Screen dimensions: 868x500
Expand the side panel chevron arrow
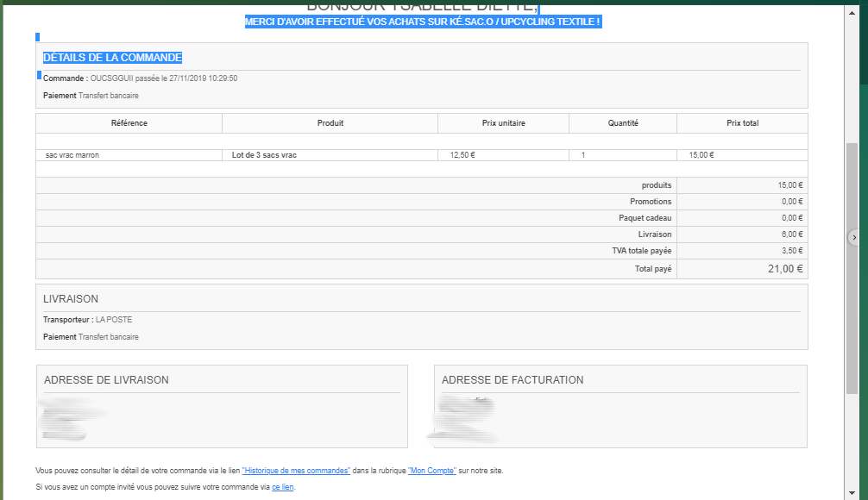854,237
